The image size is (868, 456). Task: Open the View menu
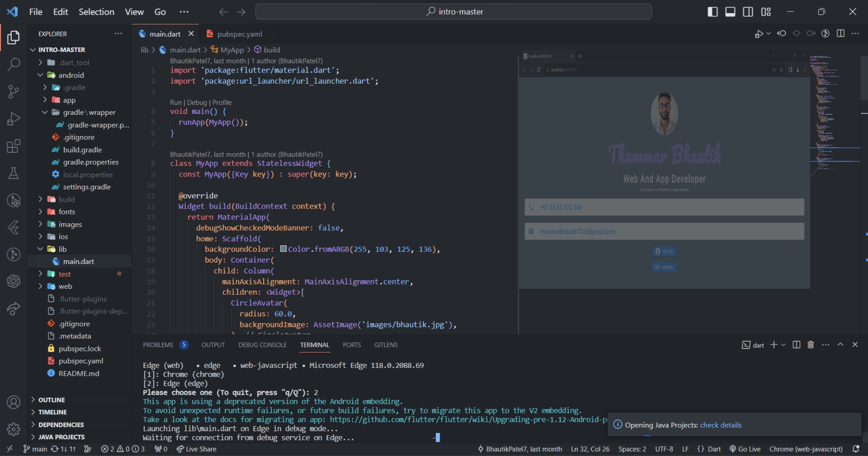point(134,12)
